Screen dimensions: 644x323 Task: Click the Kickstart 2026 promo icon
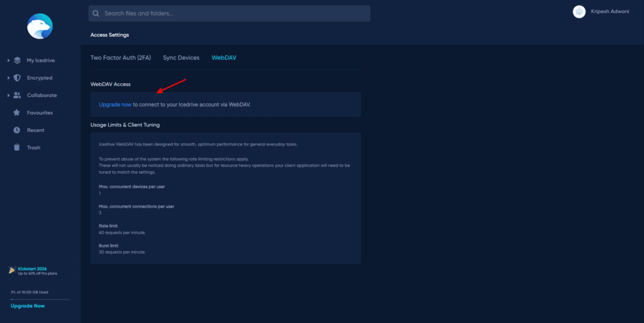click(x=12, y=270)
